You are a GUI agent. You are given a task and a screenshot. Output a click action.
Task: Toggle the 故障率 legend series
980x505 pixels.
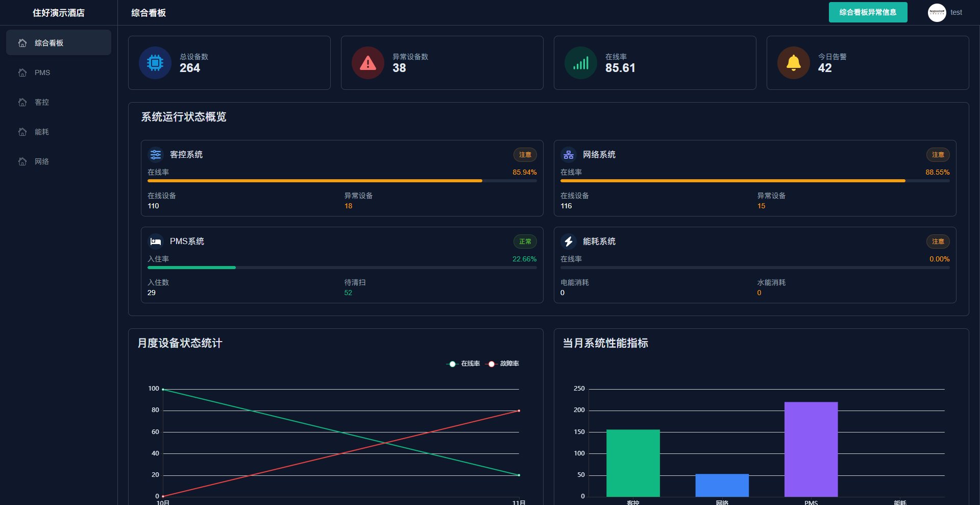coord(503,364)
